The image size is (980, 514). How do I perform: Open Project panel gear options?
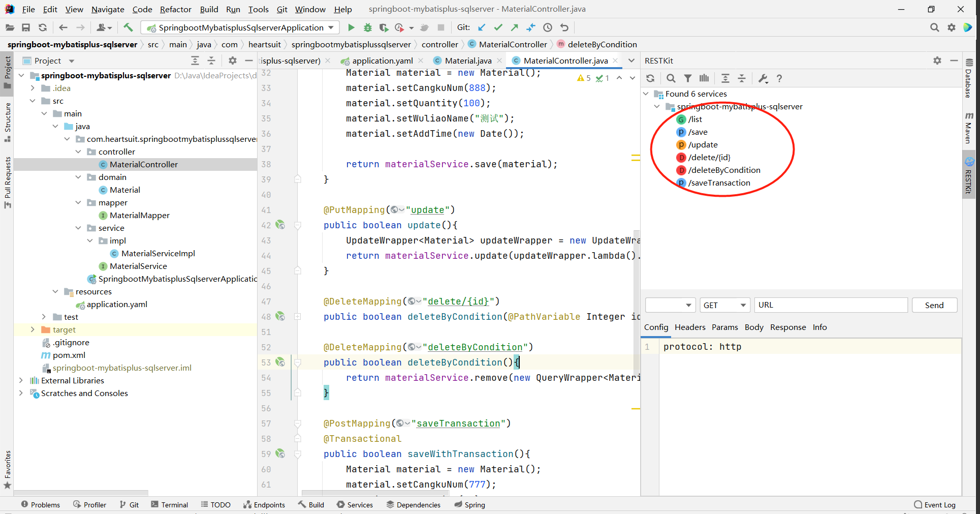(x=232, y=61)
